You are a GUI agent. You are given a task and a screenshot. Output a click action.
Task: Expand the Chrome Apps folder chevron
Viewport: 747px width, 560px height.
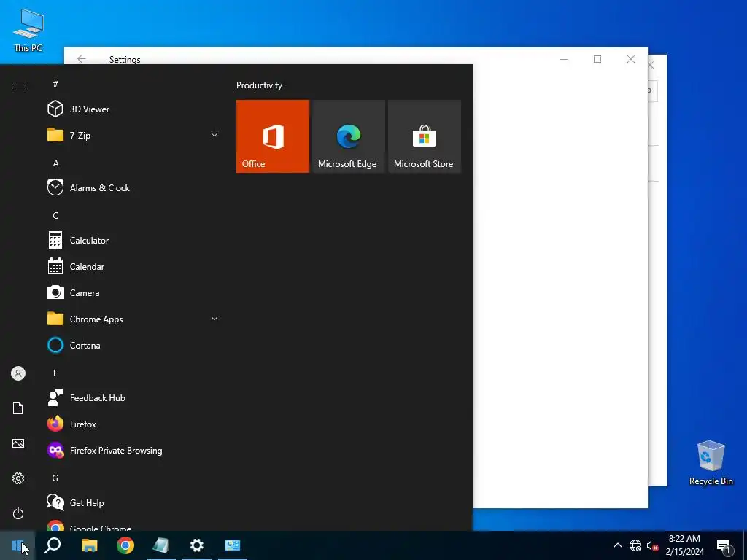[214, 319]
